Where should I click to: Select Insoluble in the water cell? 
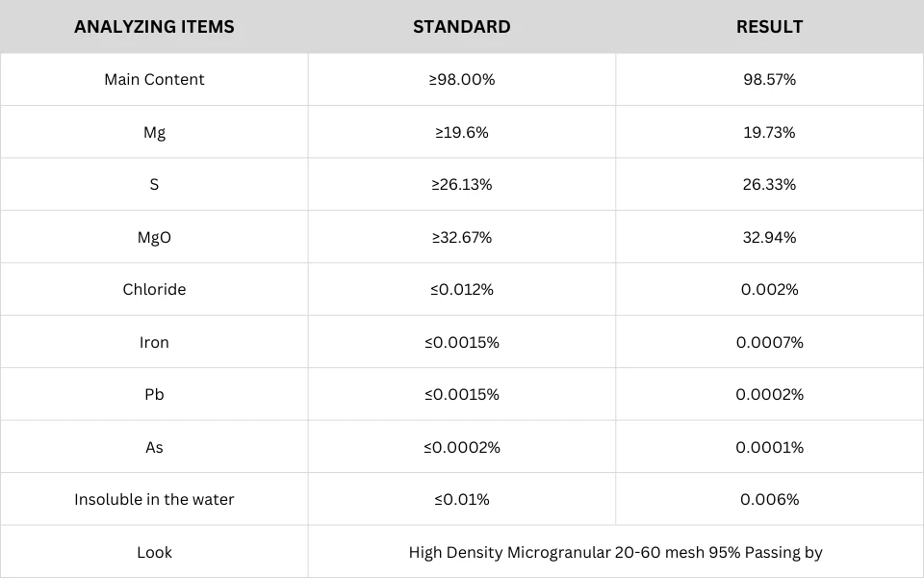click(154, 500)
